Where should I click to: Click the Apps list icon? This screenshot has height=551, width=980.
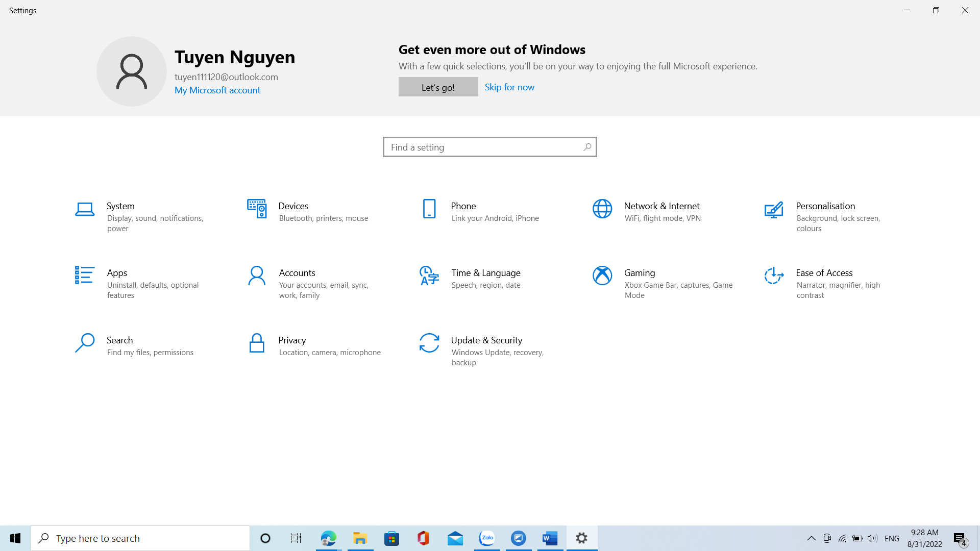84,275
